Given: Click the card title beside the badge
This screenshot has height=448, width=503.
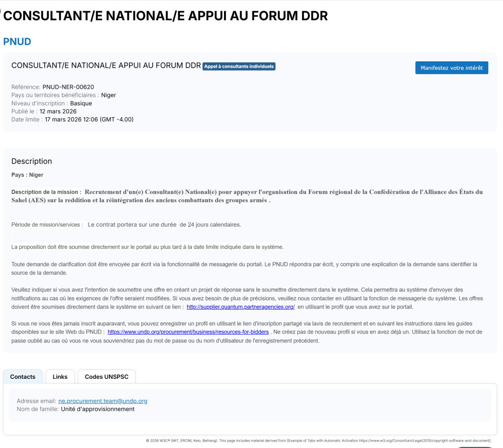Looking at the screenshot, I should point(106,66).
